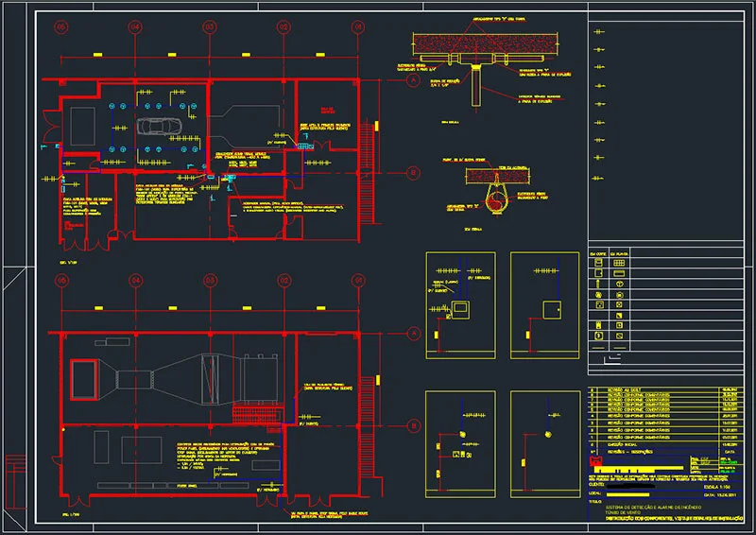
Task: Select the first symbol in top-right notes list
Action: [x=596, y=32]
